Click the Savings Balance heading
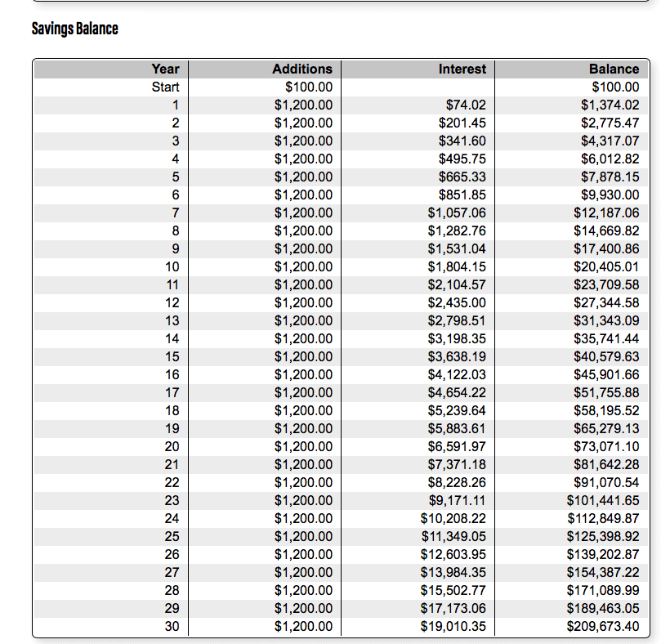Viewport: 670px width, 644px height. point(75,29)
